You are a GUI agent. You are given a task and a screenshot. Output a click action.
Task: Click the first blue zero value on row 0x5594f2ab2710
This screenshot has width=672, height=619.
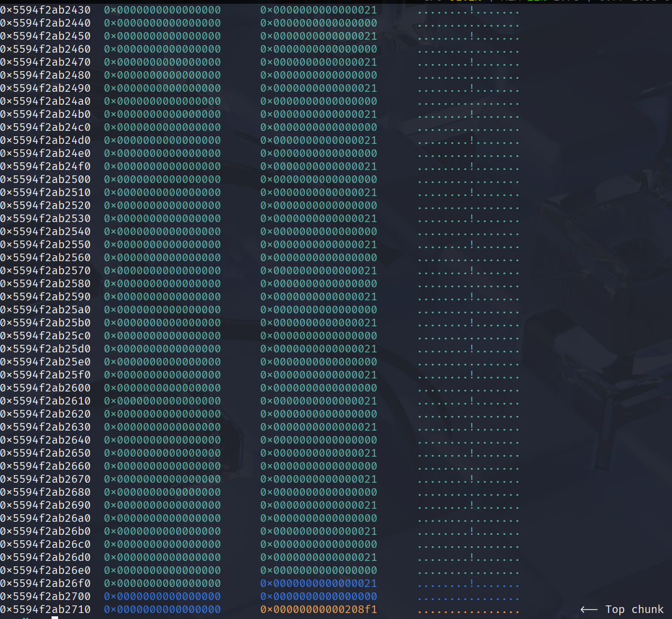point(162,609)
